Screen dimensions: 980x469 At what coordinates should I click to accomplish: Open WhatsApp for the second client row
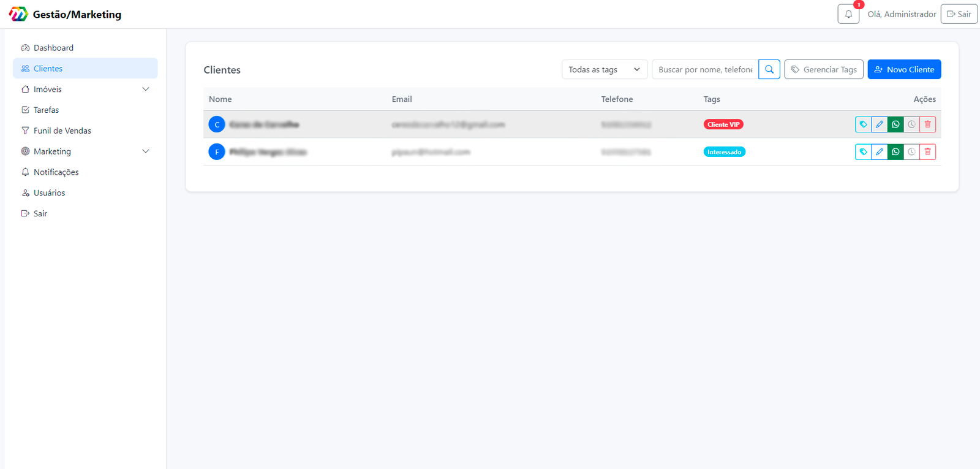(x=895, y=152)
